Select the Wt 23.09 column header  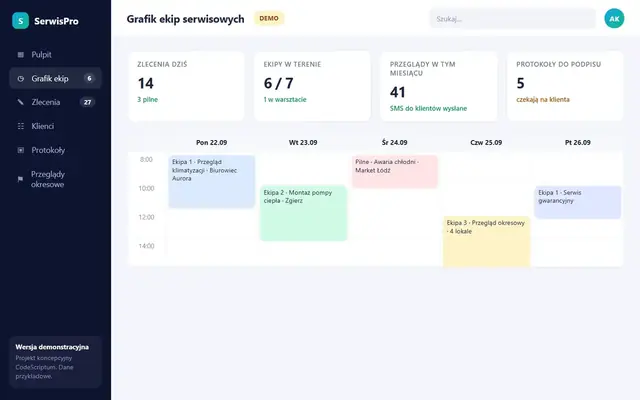pos(303,142)
